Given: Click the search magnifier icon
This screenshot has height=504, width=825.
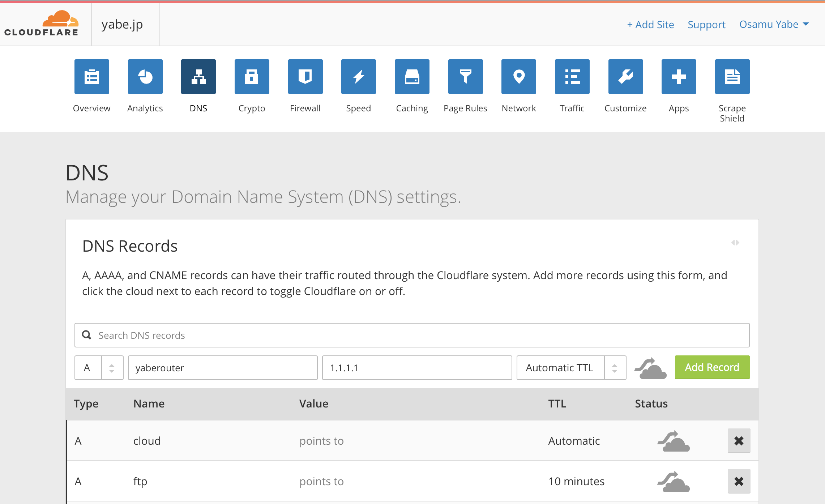Looking at the screenshot, I should click(87, 335).
